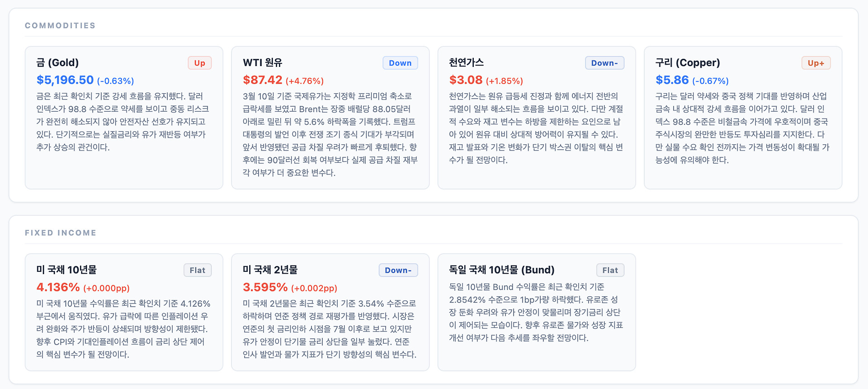The height and width of the screenshot is (389, 868).
Task: Click the COMMODITIES section header
Action: click(60, 25)
